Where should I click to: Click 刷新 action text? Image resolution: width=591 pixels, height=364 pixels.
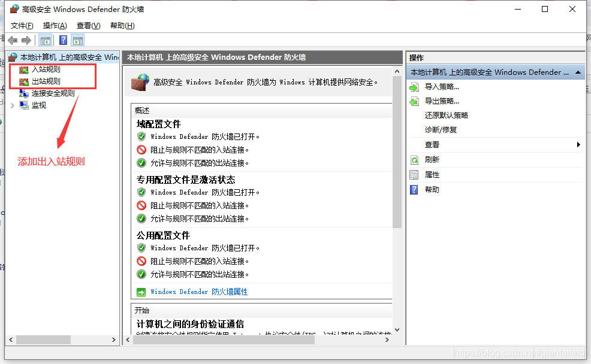point(432,160)
